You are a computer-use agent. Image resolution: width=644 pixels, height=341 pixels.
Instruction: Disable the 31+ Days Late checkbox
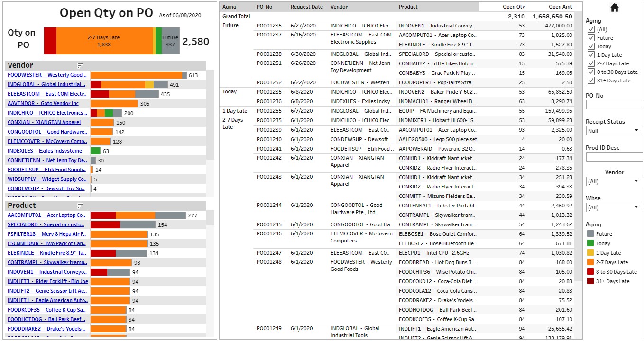point(591,81)
